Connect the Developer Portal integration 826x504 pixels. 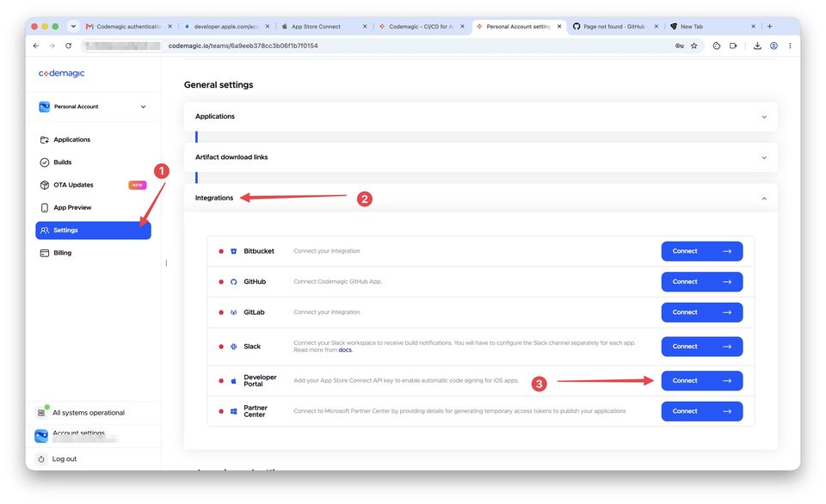[x=702, y=381]
